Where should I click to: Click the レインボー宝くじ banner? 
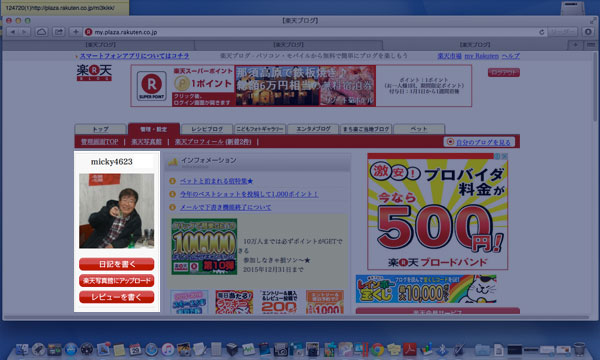click(426, 289)
